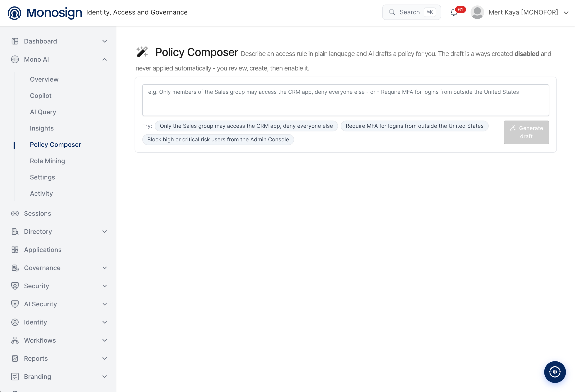Viewport: 575px width, 392px height.
Task: Collapse the Mono AI section chevron
Action: pos(105,59)
